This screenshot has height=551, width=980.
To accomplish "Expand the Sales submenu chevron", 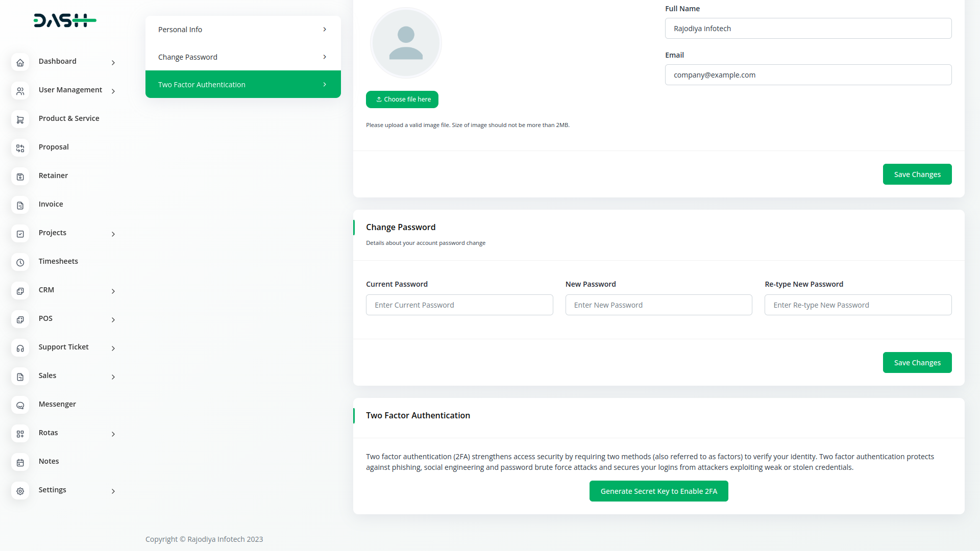I will click(x=113, y=377).
